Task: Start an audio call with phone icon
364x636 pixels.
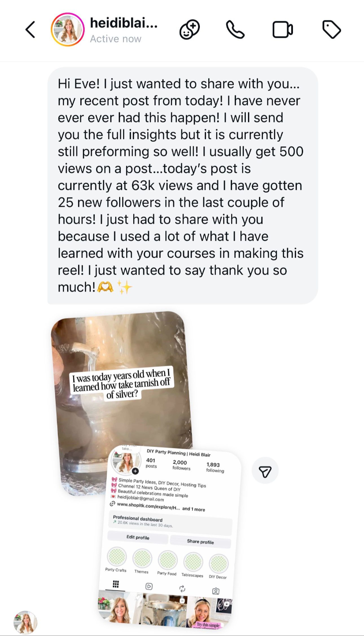Action: click(x=236, y=30)
